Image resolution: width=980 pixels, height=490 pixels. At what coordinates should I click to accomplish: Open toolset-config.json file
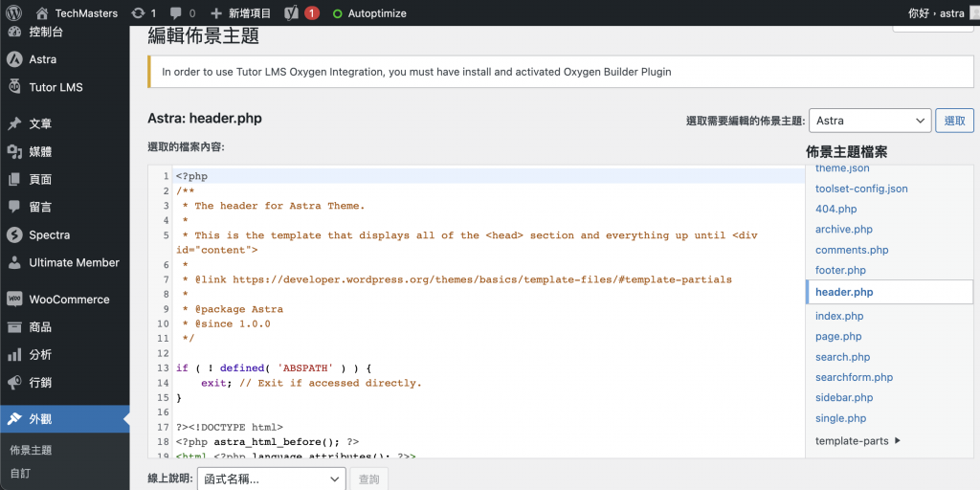[861, 189]
